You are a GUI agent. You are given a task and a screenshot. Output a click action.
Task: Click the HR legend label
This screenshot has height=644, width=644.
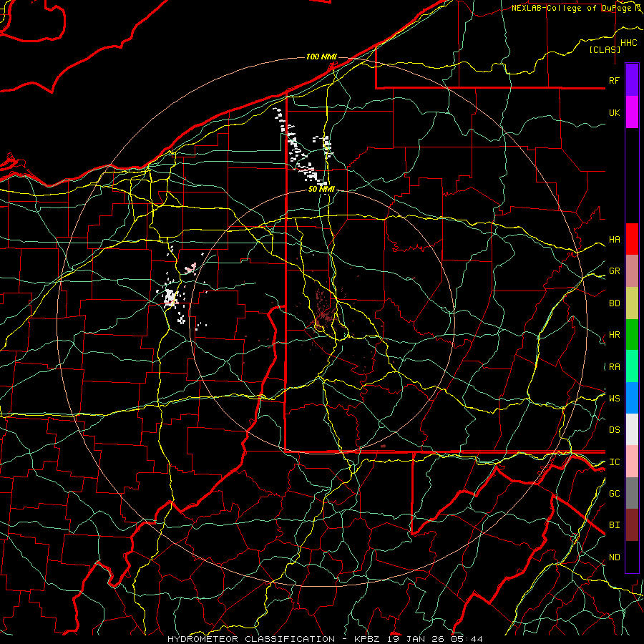tap(614, 335)
